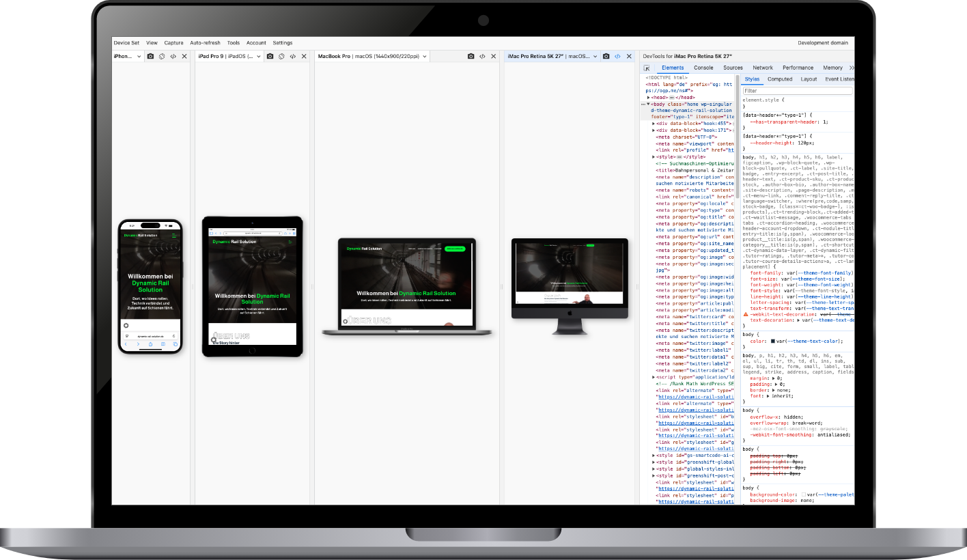
Task: Toggle the active DevTools icon for iMac Pro
Action: [617, 56]
